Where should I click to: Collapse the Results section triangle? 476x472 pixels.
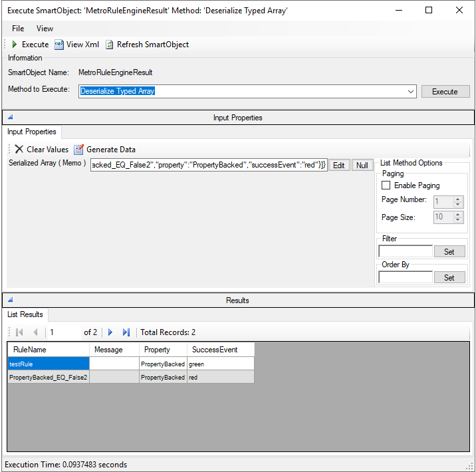pyautogui.click(x=11, y=300)
